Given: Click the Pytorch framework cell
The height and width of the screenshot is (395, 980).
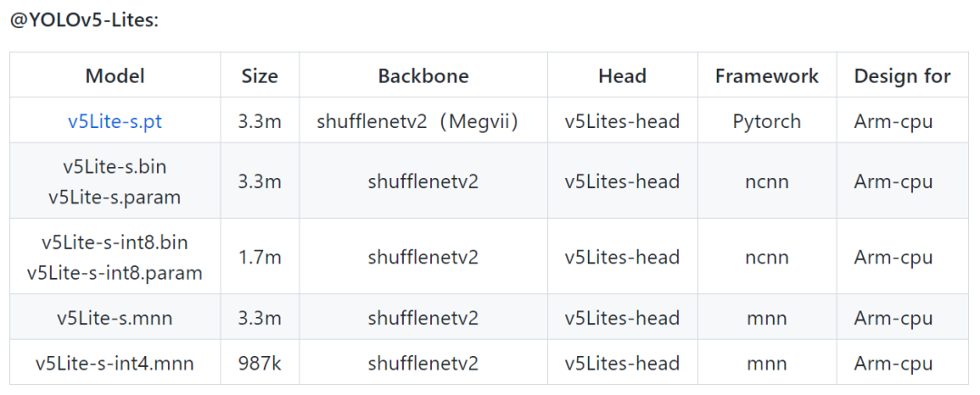Looking at the screenshot, I should (x=767, y=121).
